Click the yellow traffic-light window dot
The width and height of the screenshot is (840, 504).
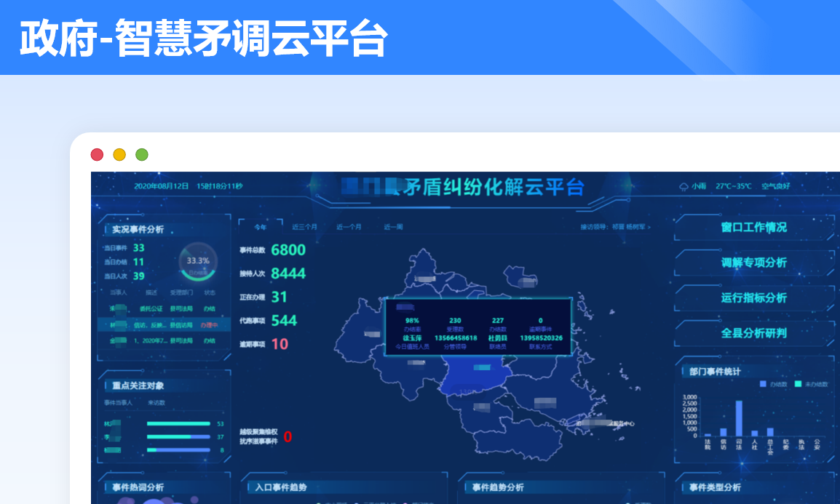point(119,155)
